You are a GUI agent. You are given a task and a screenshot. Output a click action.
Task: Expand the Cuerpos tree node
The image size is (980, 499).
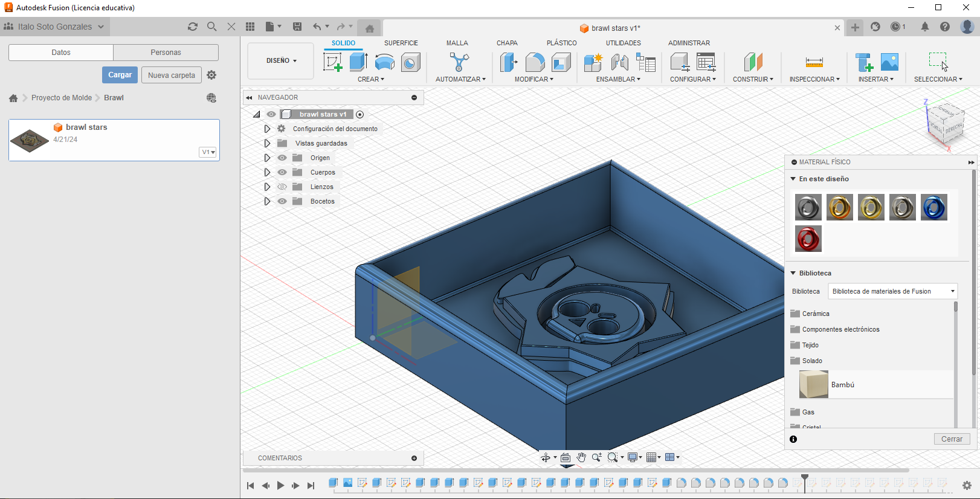[x=267, y=172]
